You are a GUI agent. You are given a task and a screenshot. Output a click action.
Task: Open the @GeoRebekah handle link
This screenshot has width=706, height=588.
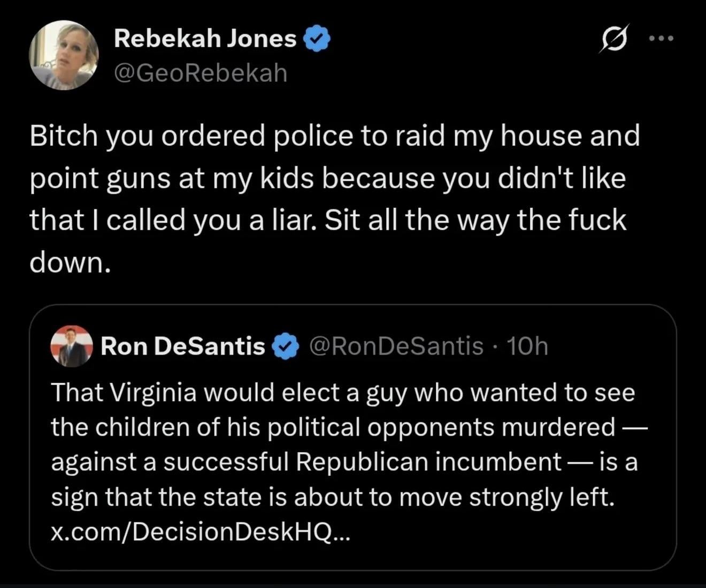[x=201, y=73]
